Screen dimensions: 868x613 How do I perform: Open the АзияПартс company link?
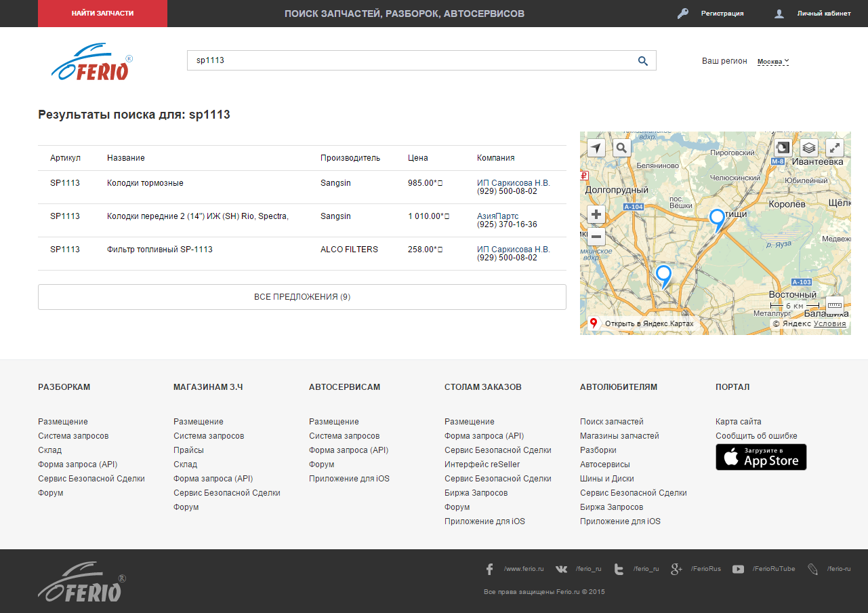498,216
